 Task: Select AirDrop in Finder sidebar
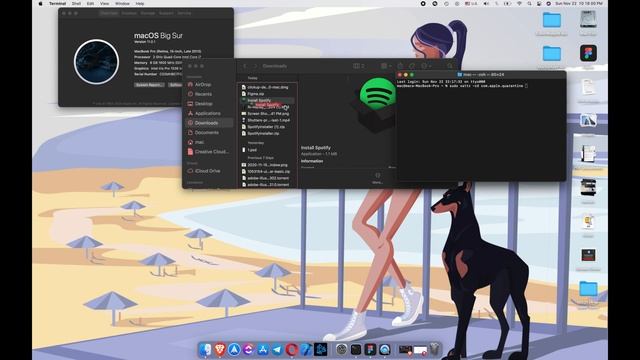(x=210, y=84)
